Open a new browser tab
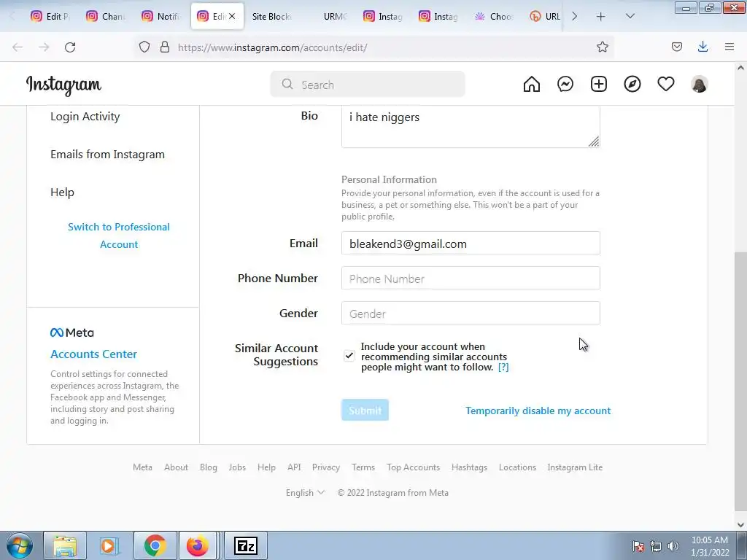Screen dimensions: 747x560 (x=601, y=17)
